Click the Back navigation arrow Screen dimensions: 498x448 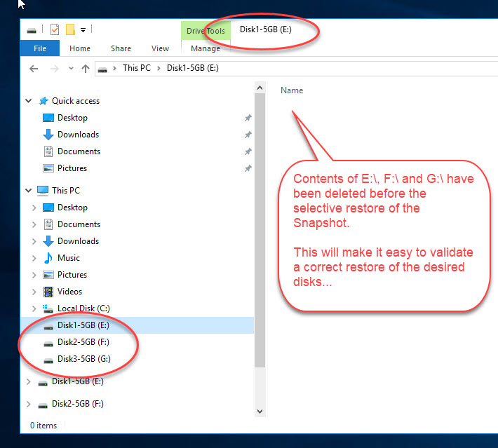34,69
